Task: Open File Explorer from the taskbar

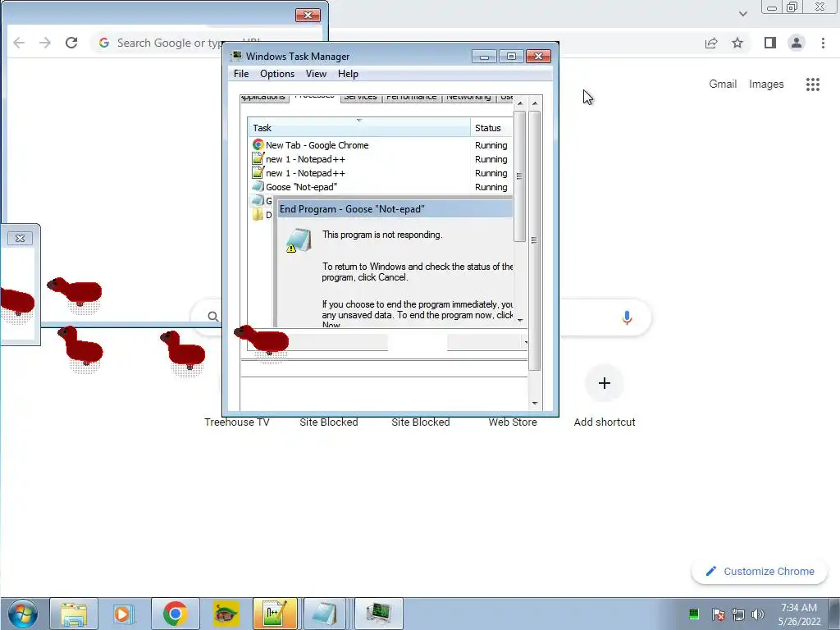Action: coord(74,614)
